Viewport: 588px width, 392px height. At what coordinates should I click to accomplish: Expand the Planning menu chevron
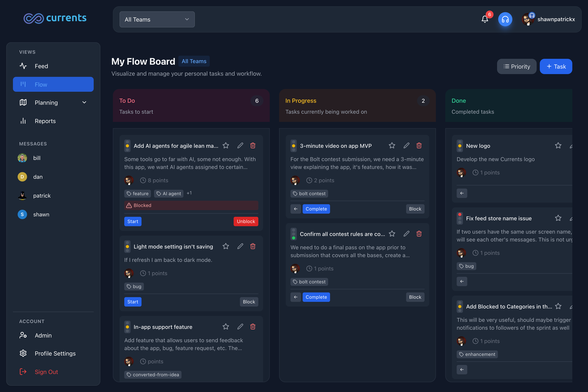(84, 103)
